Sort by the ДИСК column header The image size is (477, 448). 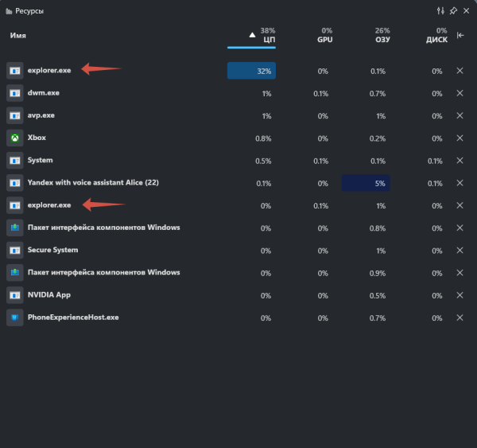coord(436,36)
